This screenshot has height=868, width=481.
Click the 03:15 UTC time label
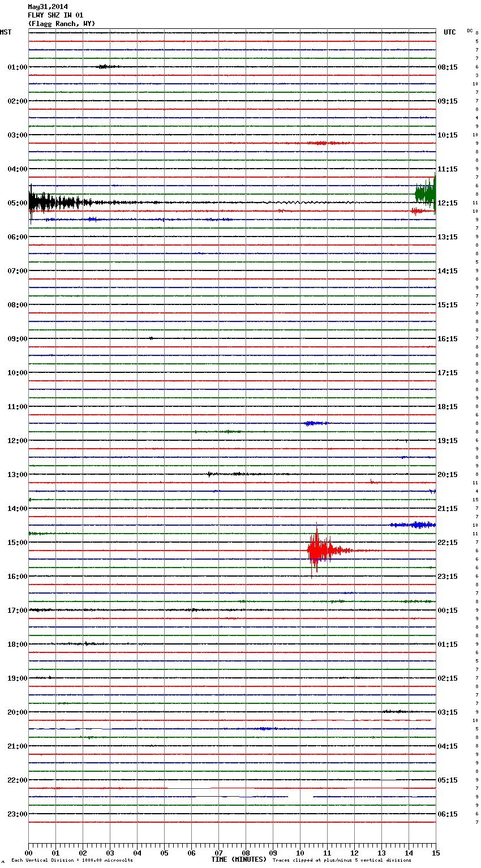(448, 712)
